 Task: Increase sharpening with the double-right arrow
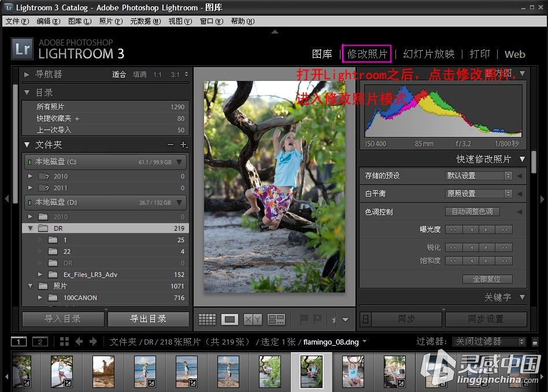pos(504,247)
